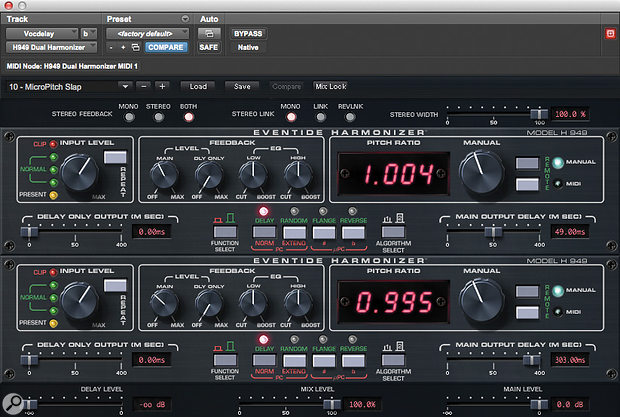Screen dimensions: 620x417
Task: Click the upper unit ALGORITHM SELECT button
Action: [x=393, y=232]
